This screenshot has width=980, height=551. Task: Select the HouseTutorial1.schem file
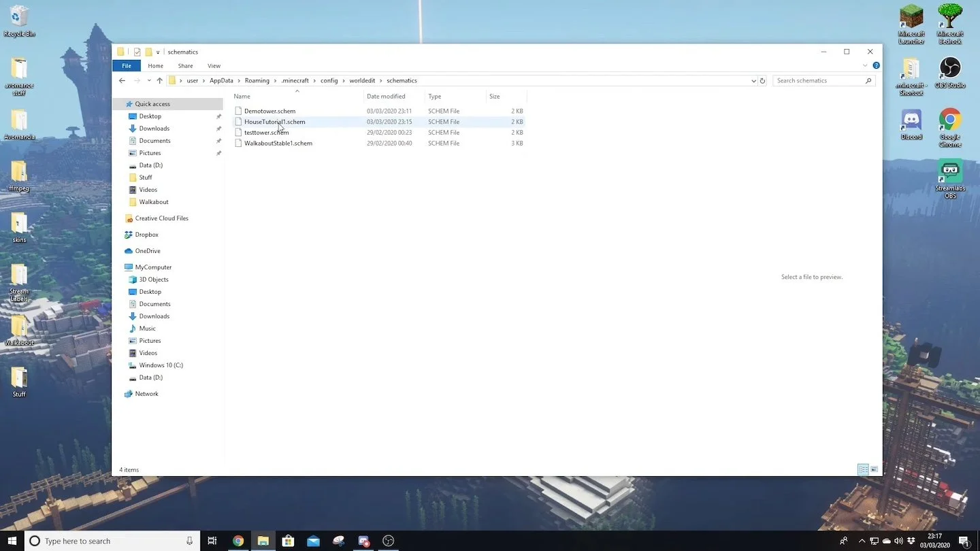coord(274,122)
